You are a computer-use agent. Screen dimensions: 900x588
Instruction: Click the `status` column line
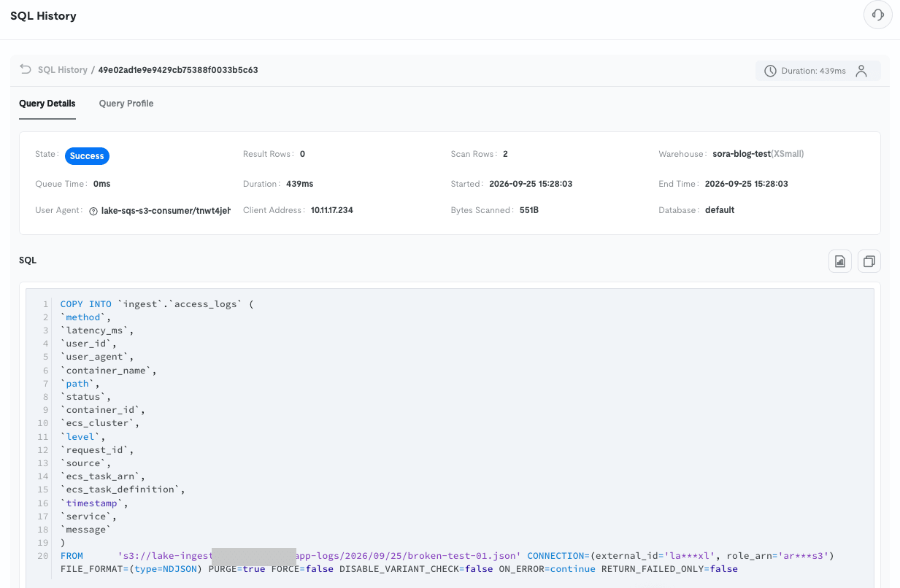click(x=87, y=397)
